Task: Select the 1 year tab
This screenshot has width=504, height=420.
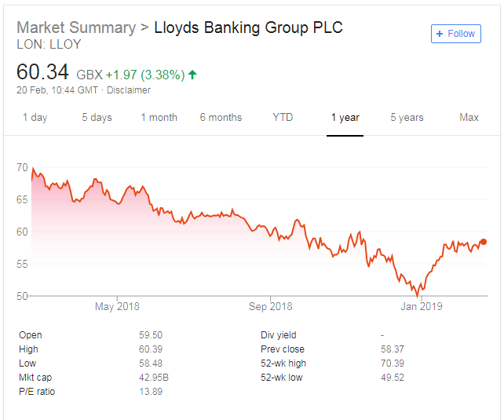Action: (x=345, y=118)
